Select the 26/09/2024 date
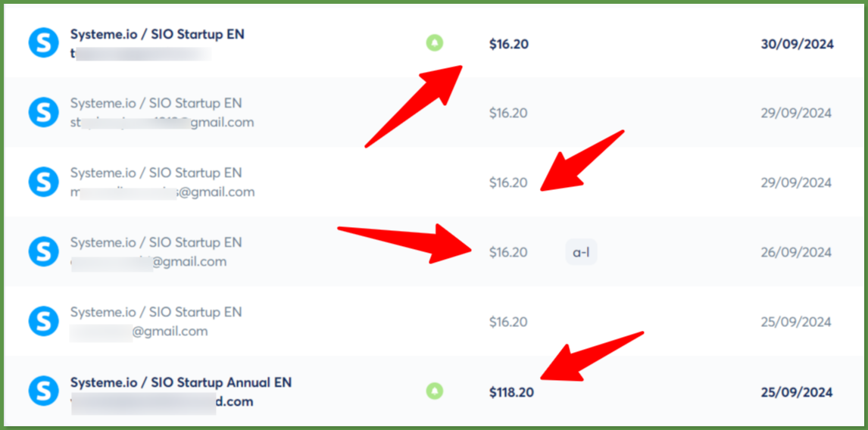 (x=796, y=252)
